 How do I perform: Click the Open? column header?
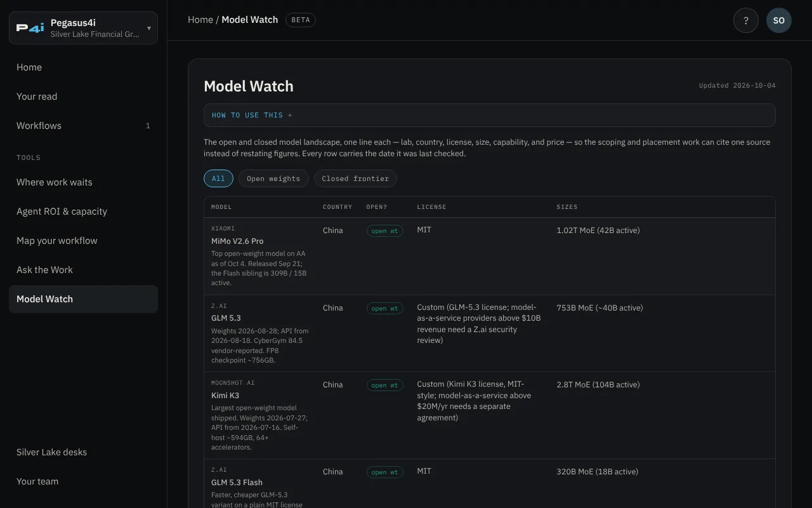377,207
